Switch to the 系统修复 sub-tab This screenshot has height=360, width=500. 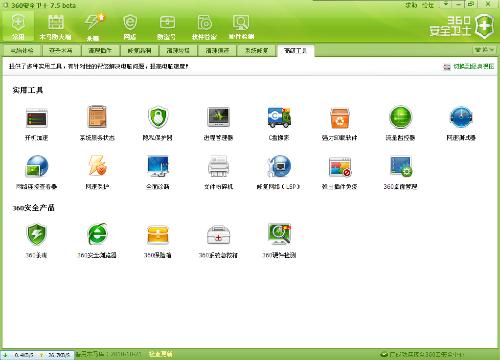pos(256,51)
